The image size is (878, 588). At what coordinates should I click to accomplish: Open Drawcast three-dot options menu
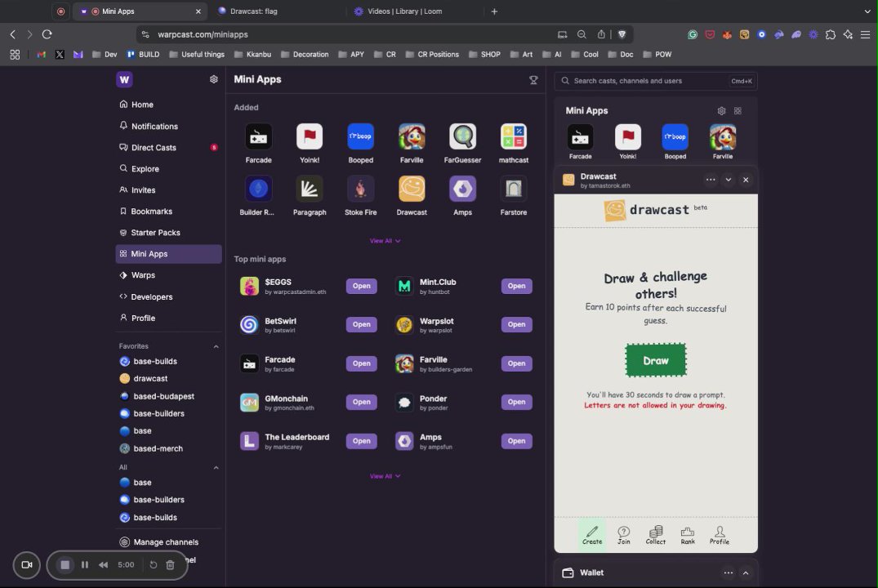[x=711, y=180]
